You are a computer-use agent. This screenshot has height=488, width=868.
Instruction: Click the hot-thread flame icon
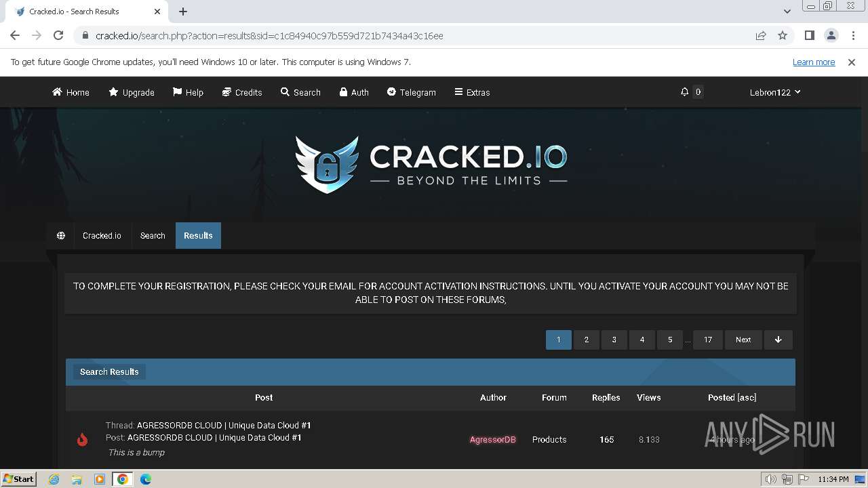(x=82, y=439)
